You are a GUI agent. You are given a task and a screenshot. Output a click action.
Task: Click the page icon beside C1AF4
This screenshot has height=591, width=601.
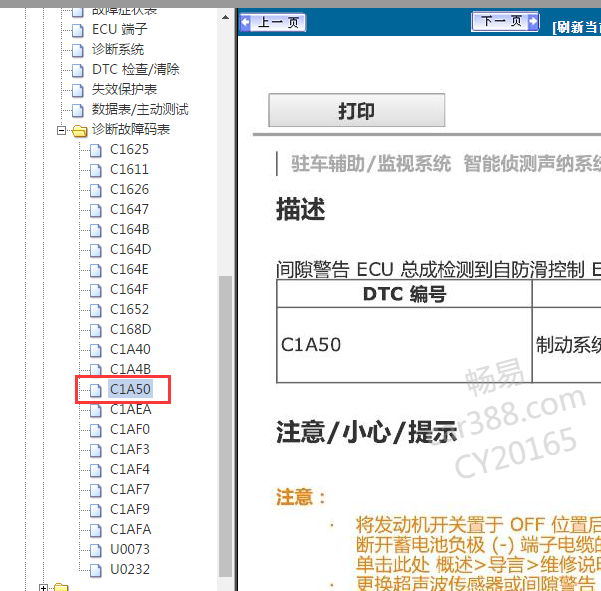96,470
